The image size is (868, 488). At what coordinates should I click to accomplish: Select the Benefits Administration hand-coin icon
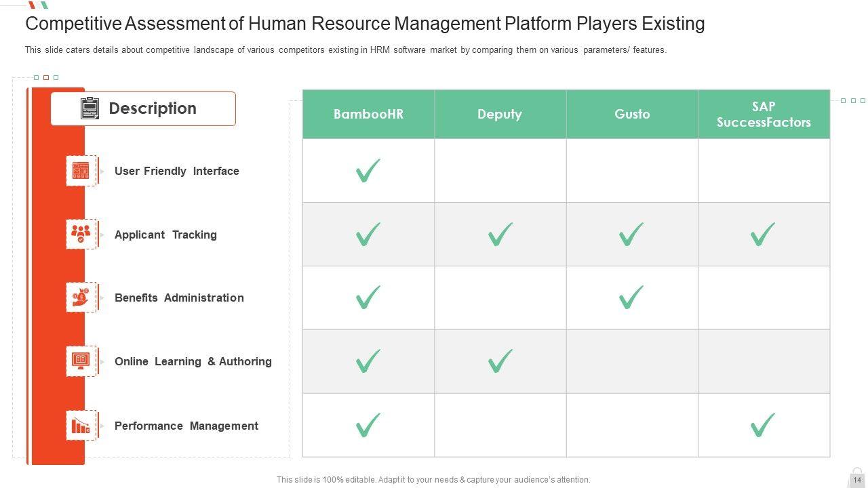pyautogui.click(x=81, y=298)
